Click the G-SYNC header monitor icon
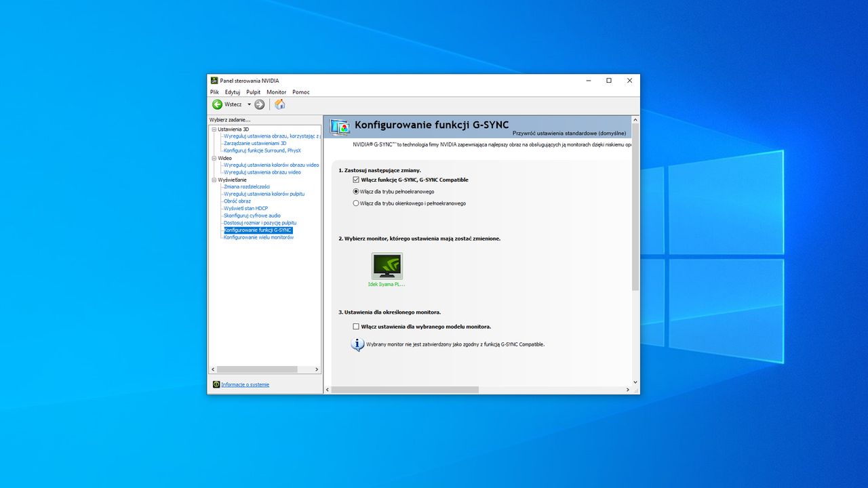This screenshot has height=488, width=868. (340, 127)
